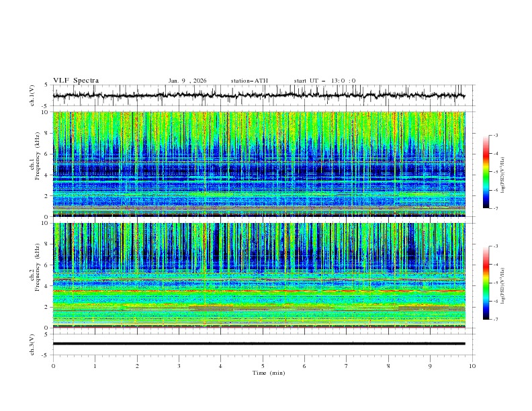Click time axis tick label "1"
The image size is (532, 411).
pyautogui.click(x=95, y=366)
